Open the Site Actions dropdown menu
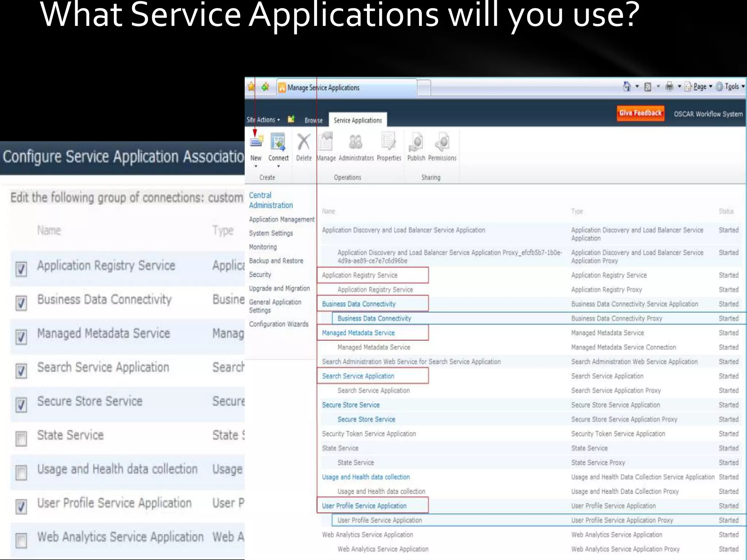747x560 pixels. pos(263,120)
